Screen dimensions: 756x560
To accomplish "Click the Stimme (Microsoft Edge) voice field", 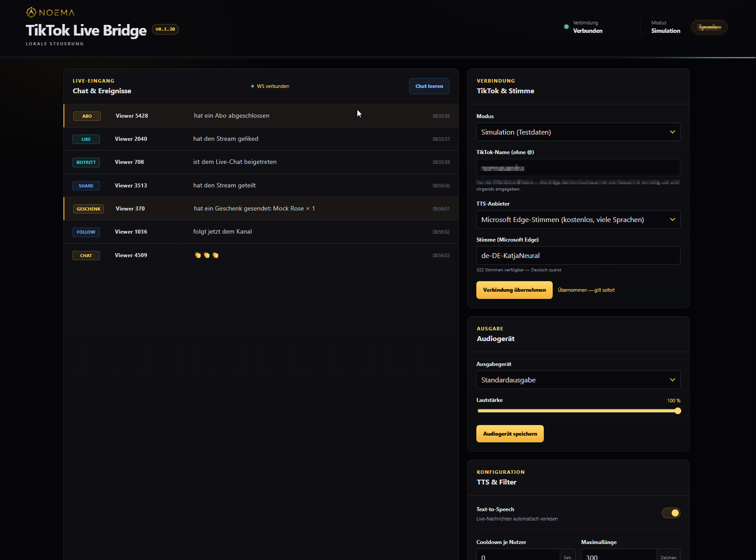I will click(x=578, y=255).
